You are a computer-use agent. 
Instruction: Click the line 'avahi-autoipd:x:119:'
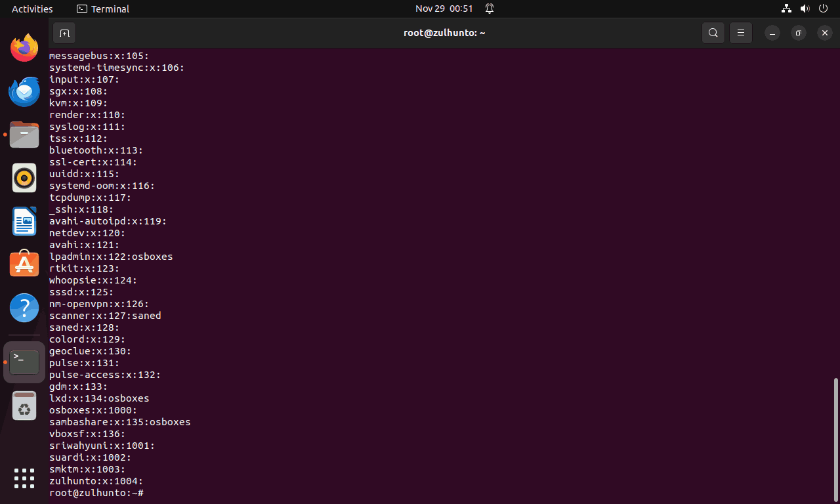pos(108,221)
